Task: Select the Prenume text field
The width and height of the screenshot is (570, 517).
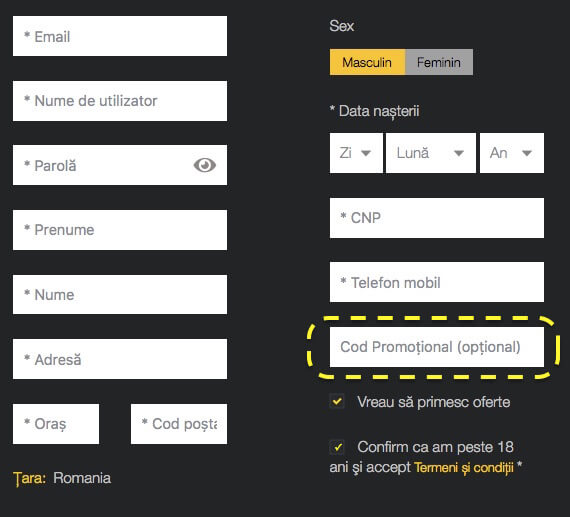Action: click(120, 230)
